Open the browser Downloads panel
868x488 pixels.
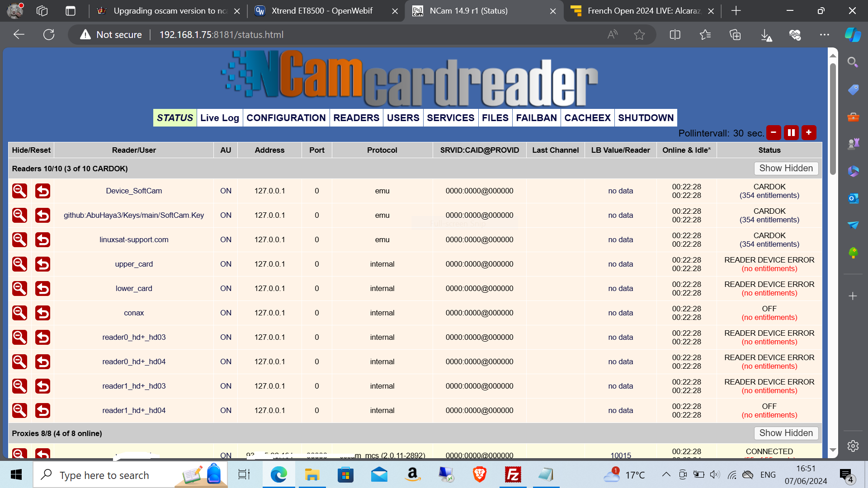tap(766, 35)
